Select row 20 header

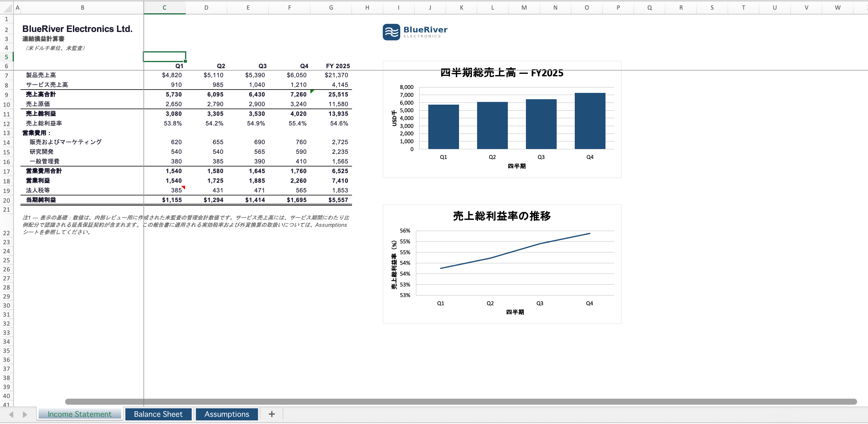tap(6, 200)
